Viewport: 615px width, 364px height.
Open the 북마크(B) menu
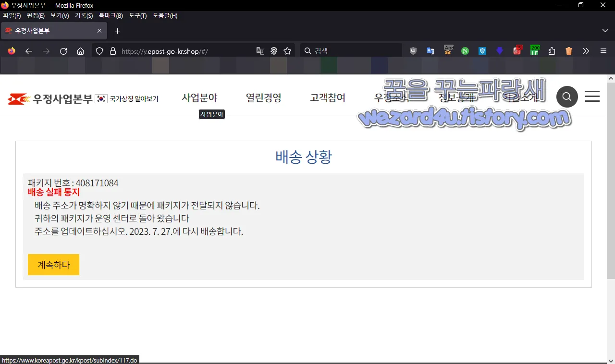110,15
